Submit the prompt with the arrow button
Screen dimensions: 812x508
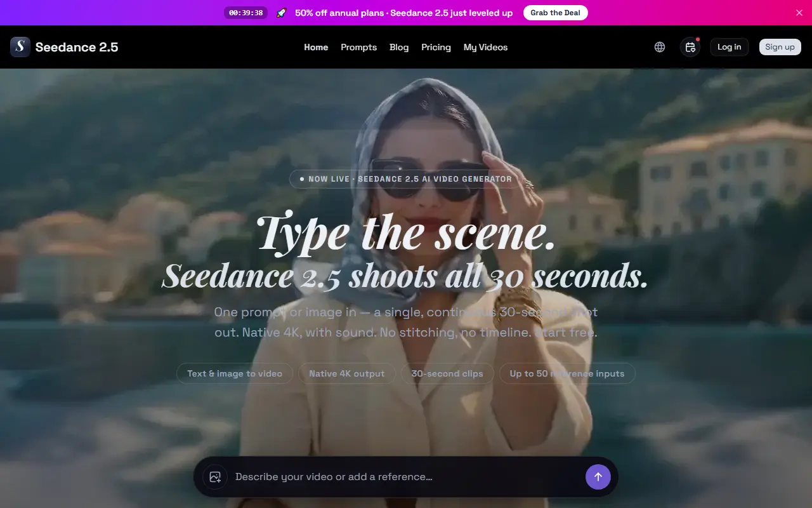tap(598, 477)
